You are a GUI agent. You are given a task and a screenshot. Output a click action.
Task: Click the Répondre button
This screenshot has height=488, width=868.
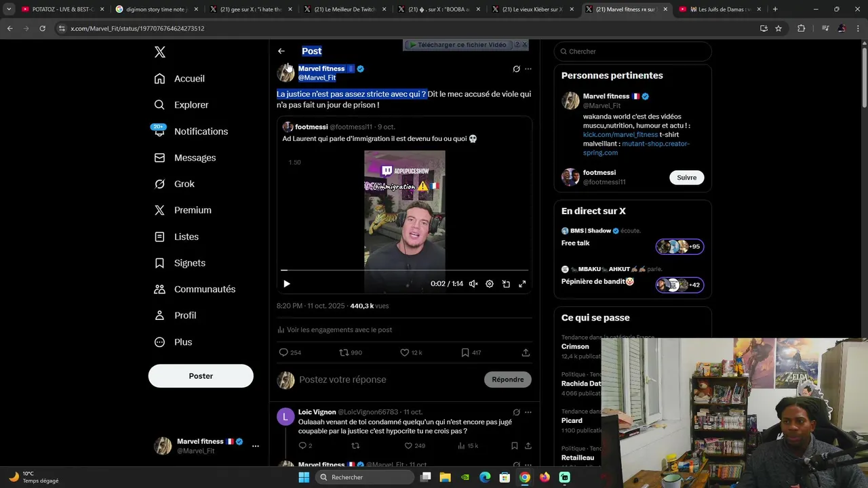pyautogui.click(x=508, y=380)
